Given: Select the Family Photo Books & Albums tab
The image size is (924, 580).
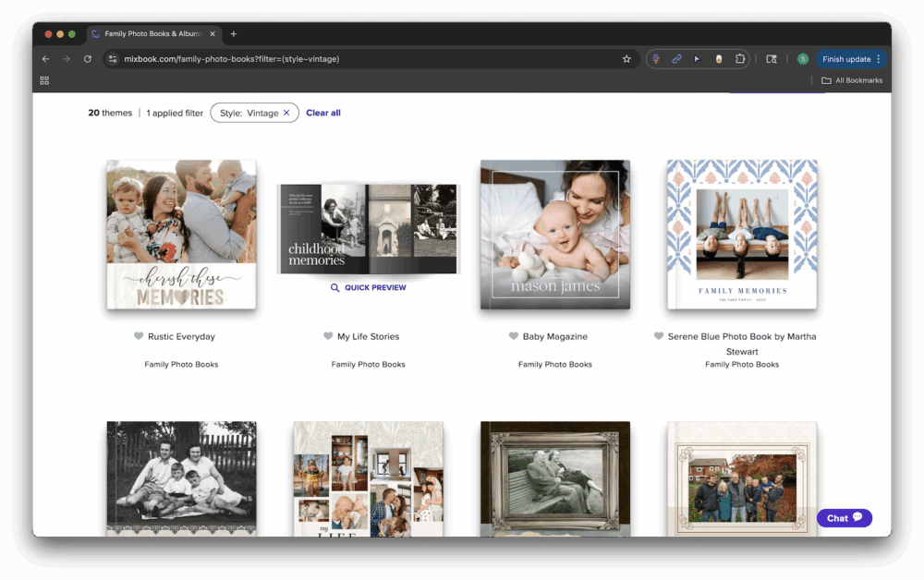Looking at the screenshot, I should [x=152, y=34].
